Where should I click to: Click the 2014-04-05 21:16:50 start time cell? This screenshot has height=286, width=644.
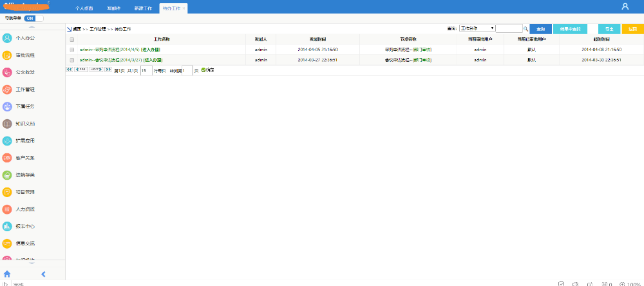pos(318,50)
